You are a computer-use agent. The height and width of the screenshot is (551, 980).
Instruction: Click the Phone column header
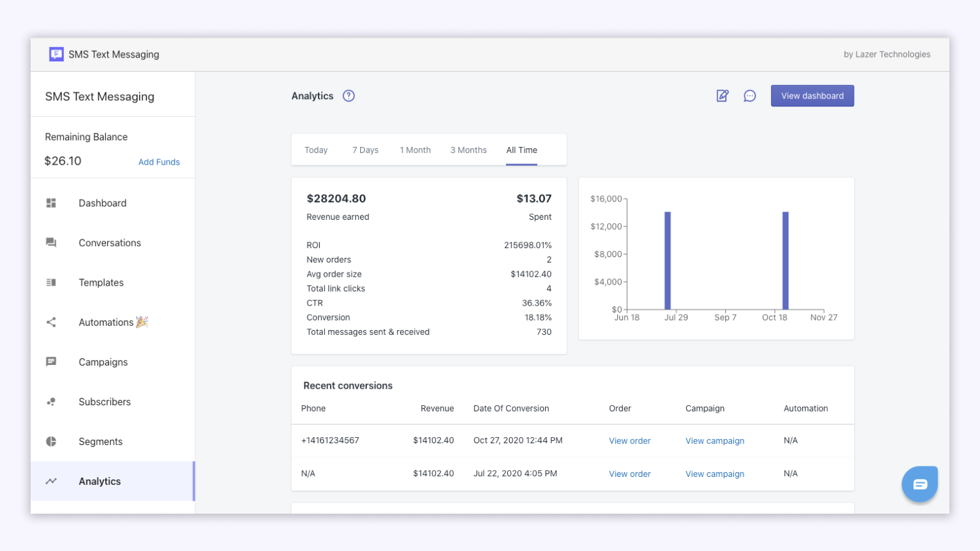pos(313,408)
